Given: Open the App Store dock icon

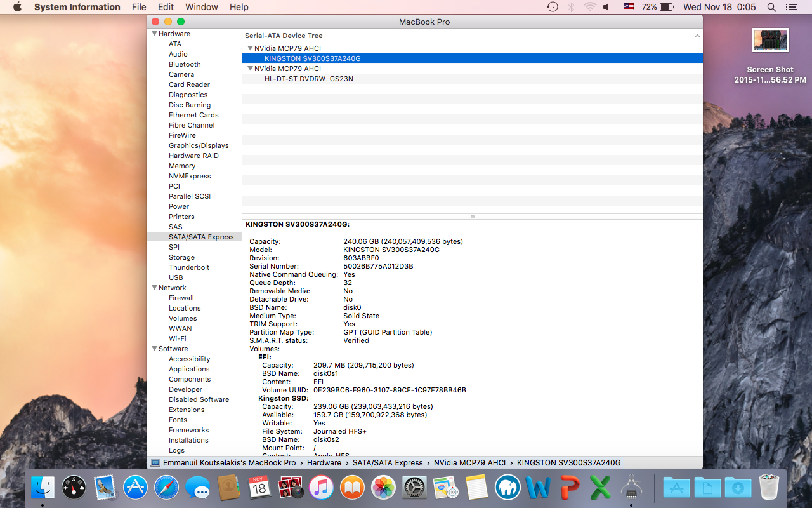Looking at the screenshot, I should [x=136, y=488].
